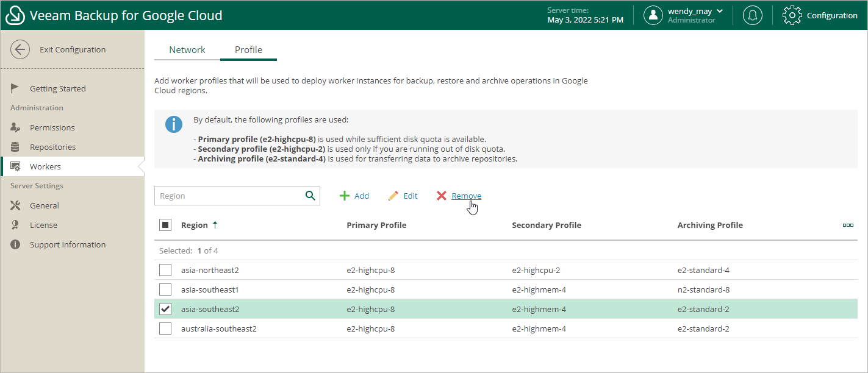Click the pencil Edit icon
Viewport: 868px width, 373px height.
(x=393, y=196)
